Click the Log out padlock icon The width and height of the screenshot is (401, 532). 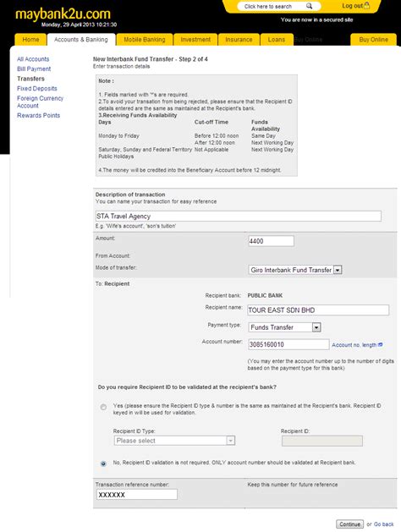[x=366, y=5]
